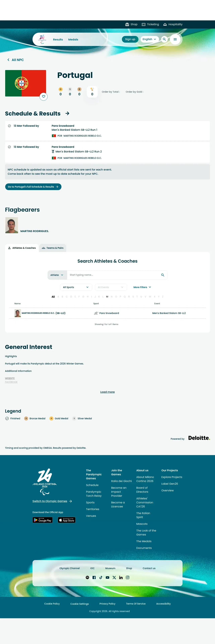Open Spotify social icon in footer
This screenshot has width=215, height=644.
pos(87,577)
